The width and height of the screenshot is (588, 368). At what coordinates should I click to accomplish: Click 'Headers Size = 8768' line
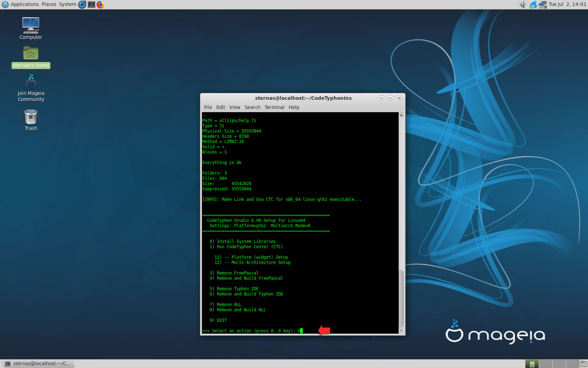pyautogui.click(x=225, y=136)
